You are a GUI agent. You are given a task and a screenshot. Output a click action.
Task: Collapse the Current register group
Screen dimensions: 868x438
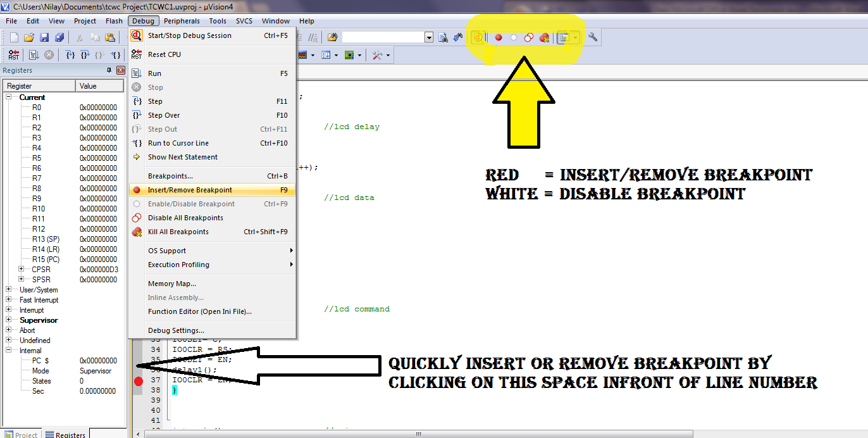[9, 97]
